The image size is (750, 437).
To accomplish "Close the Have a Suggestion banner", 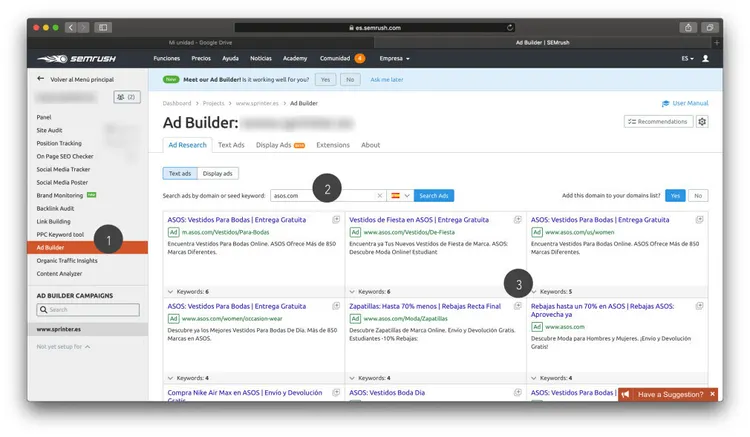I will coord(712,394).
